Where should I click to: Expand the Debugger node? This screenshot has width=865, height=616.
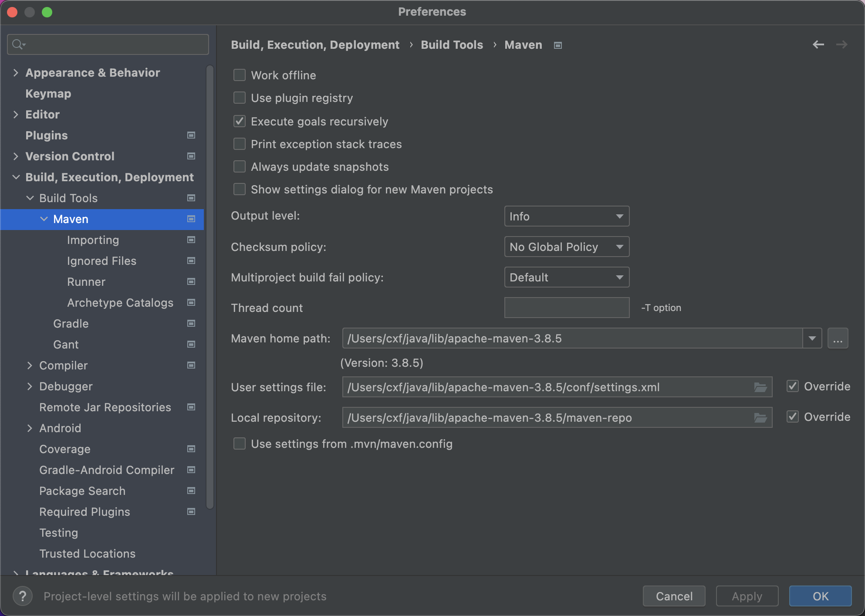click(30, 386)
